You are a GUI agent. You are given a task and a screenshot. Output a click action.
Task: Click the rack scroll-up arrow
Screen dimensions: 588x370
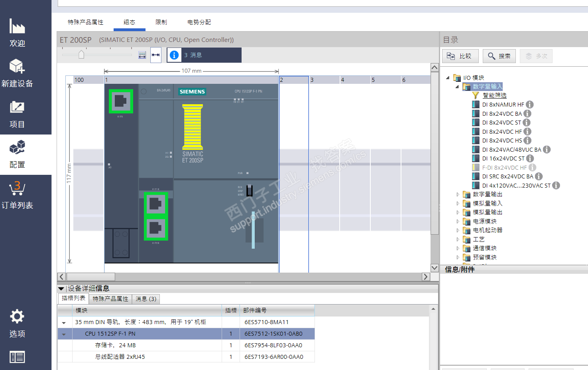click(x=435, y=67)
